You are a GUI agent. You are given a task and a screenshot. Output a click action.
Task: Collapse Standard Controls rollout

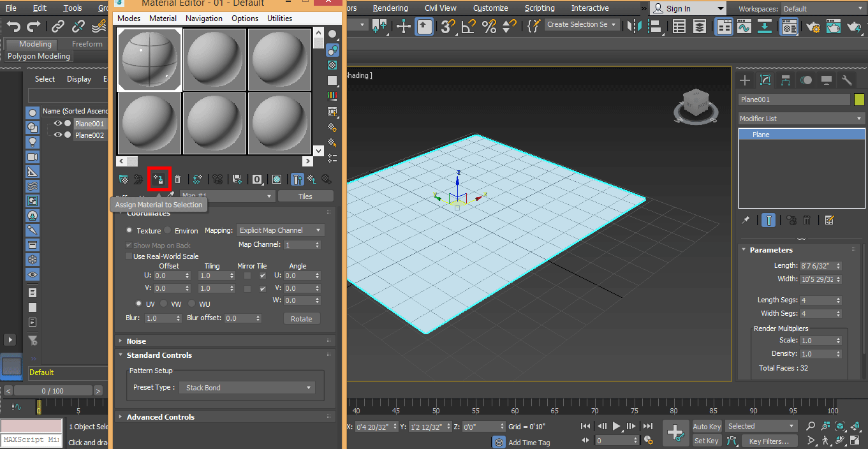(x=224, y=355)
